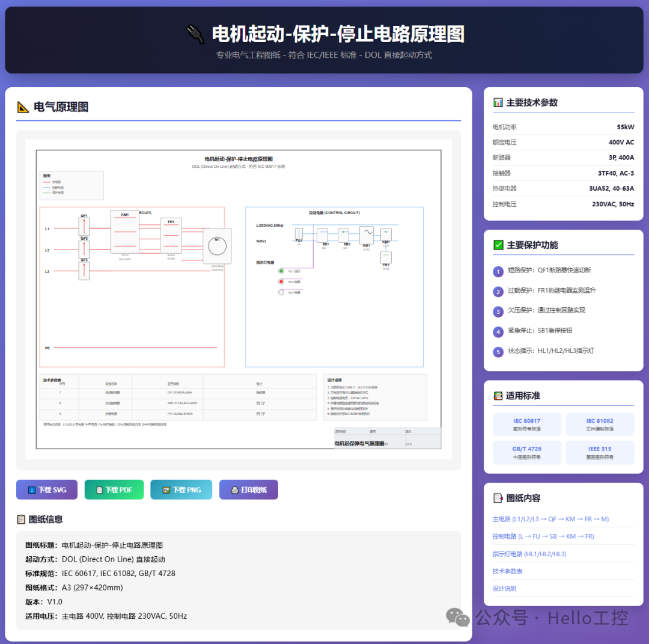
Task: Click the 下载 PDF button
Action: click(x=114, y=489)
